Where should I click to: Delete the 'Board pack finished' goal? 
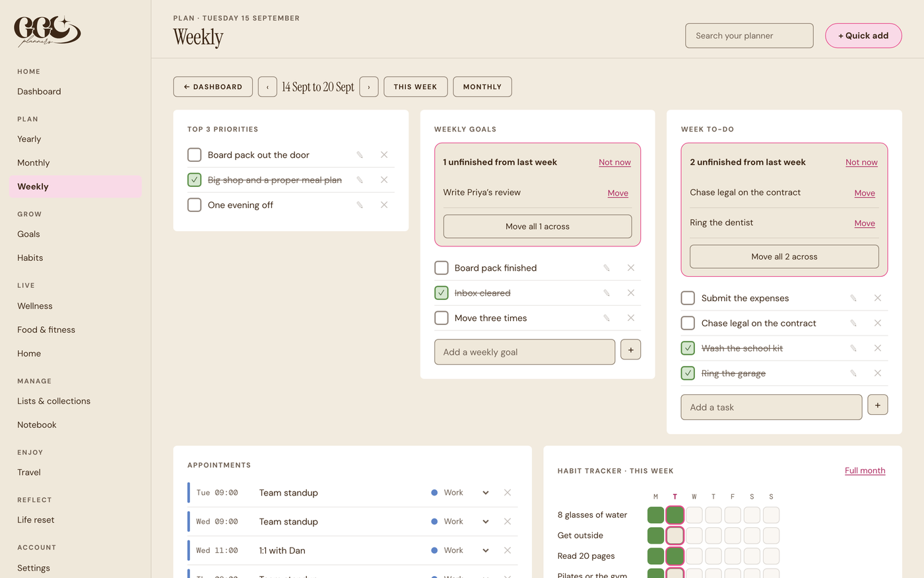coord(631,268)
